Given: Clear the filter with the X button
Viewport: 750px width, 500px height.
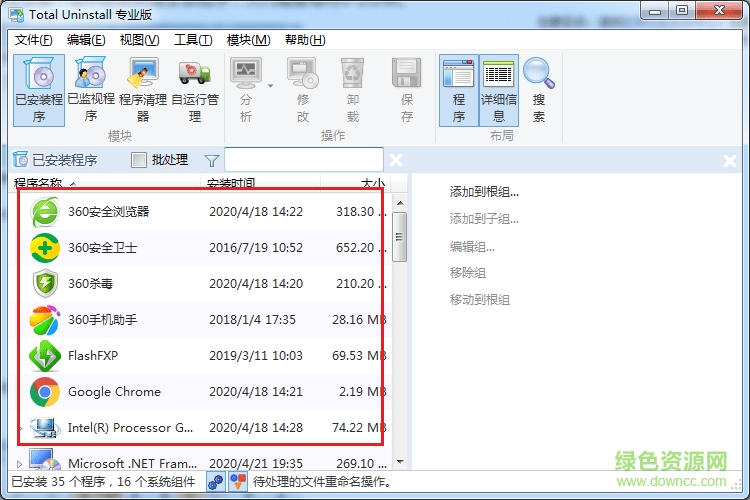Looking at the screenshot, I should [396, 160].
